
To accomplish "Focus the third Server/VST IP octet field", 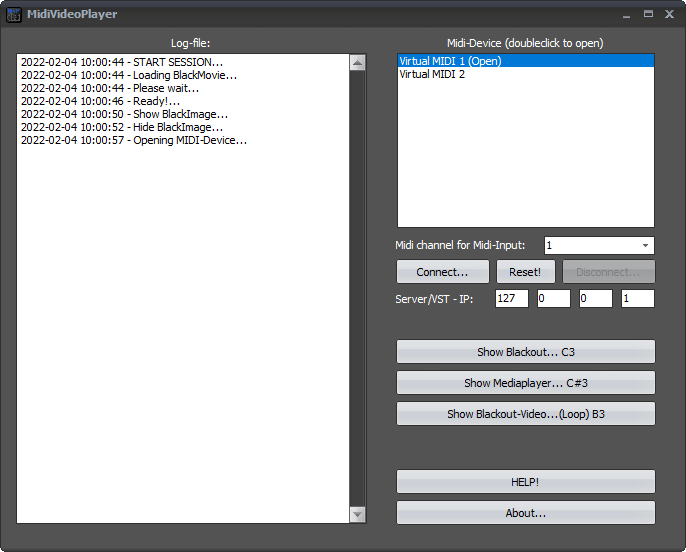I will coord(595,298).
